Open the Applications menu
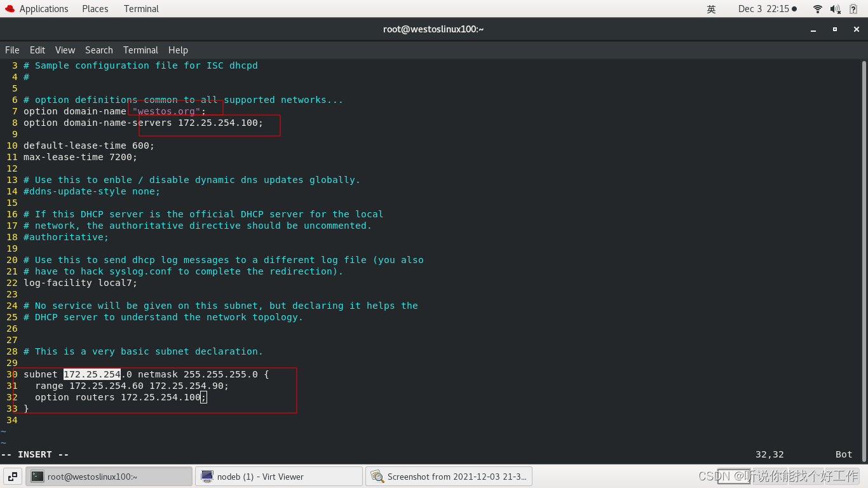868x488 pixels. (44, 9)
